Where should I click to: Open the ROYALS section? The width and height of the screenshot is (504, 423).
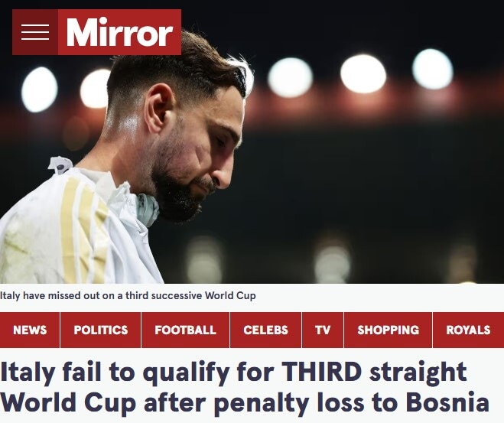pos(468,330)
